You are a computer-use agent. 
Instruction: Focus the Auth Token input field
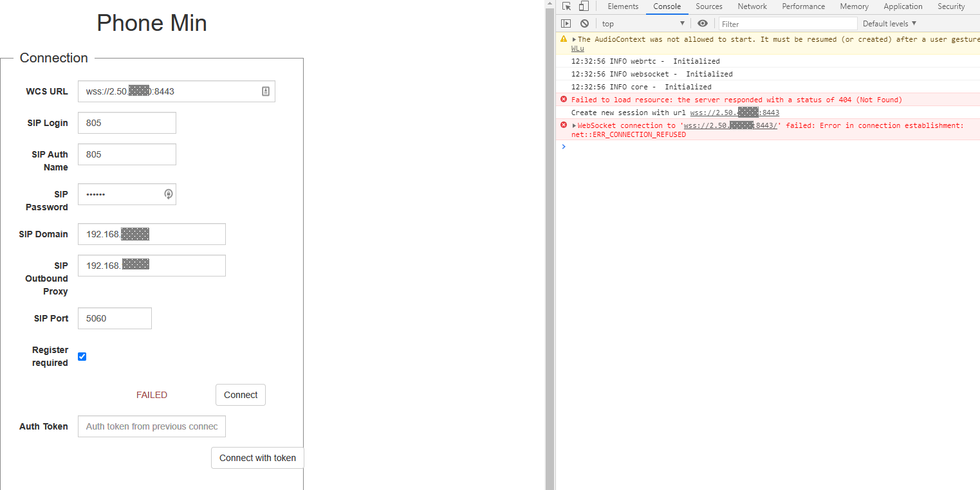[x=152, y=426]
